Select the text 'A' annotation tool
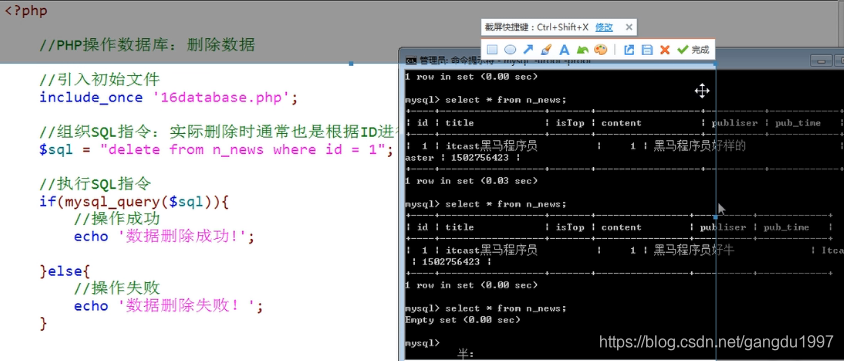844x361 pixels. click(x=564, y=50)
